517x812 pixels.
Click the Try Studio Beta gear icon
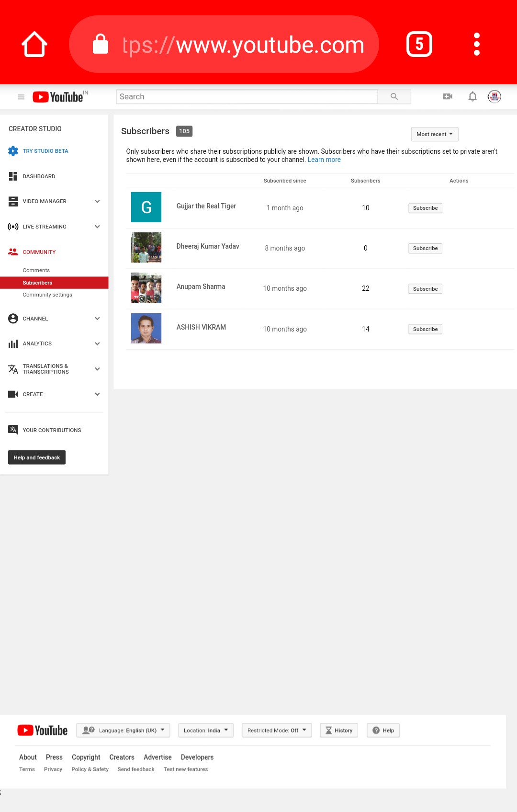click(x=13, y=151)
